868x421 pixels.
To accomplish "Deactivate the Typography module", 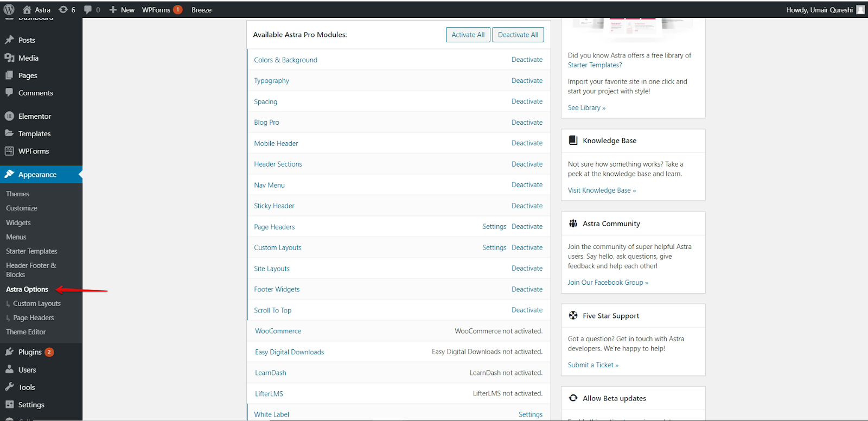I will coord(527,80).
